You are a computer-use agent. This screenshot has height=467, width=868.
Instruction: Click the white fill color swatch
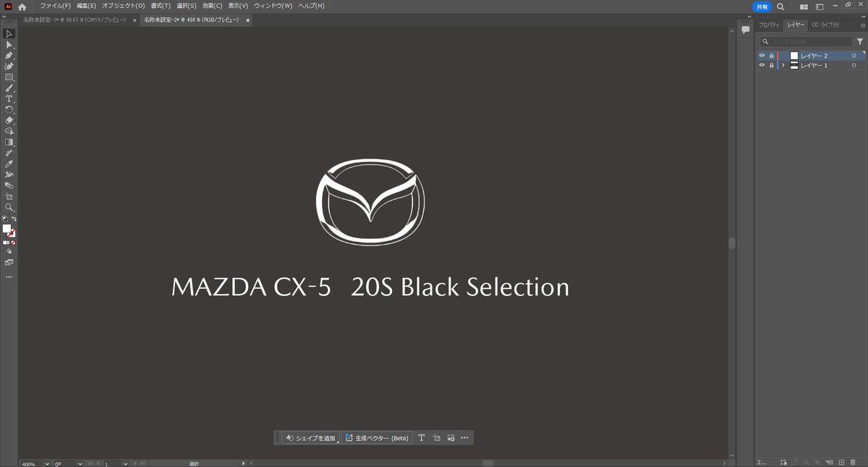point(7,229)
